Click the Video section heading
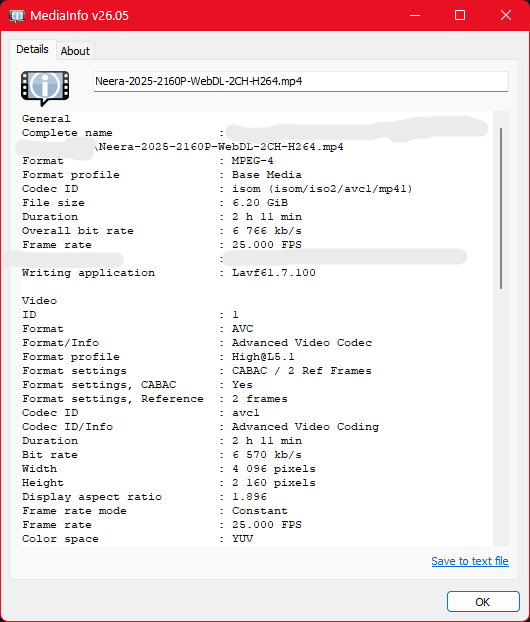Screen dimensions: 530x622 coord(39,301)
